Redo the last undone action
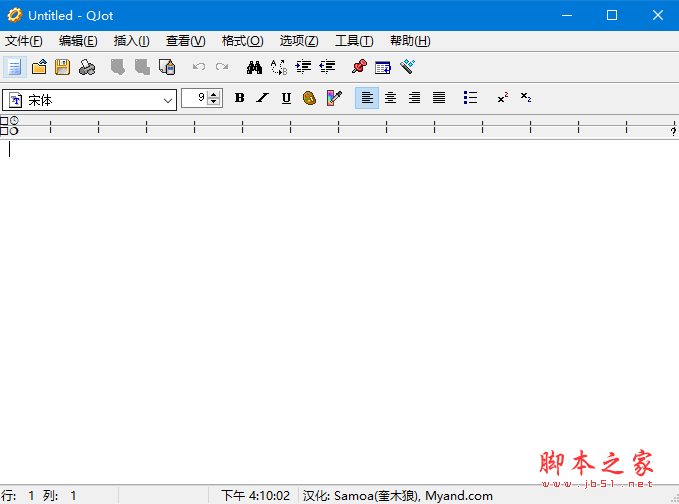679x504 pixels. [x=222, y=67]
